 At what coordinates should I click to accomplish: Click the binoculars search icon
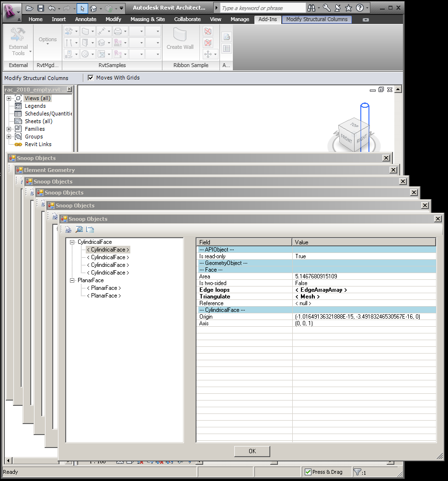[x=312, y=8]
